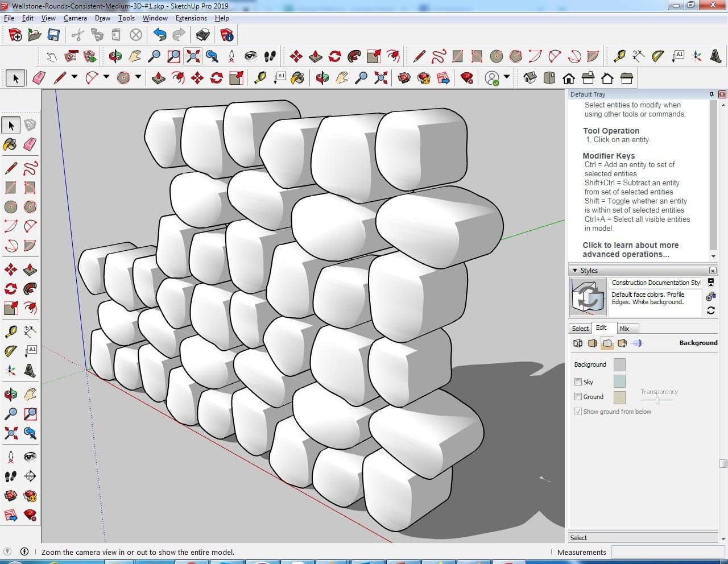The height and width of the screenshot is (564, 728).
Task: Open the user account dropdown arrow
Action: coord(506,77)
